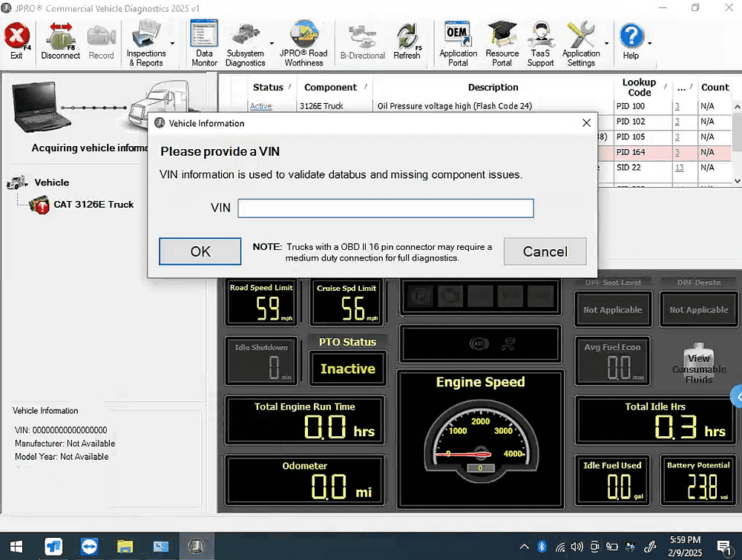Open Application Settings
Viewport: 742px width, 560px height.
[x=581, y=44]
